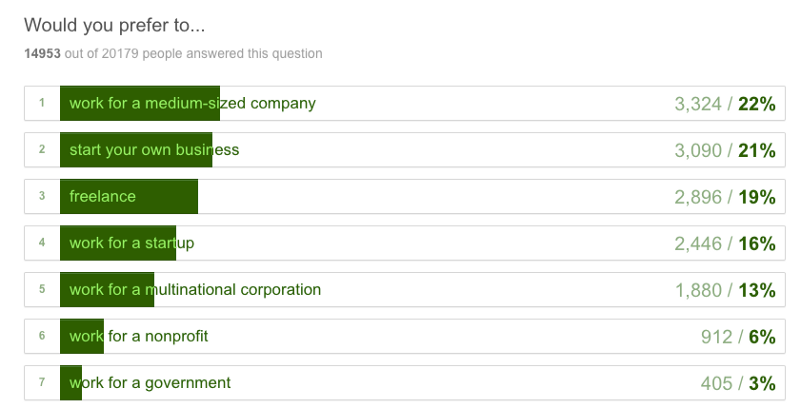Click the 'work for a medium-sized company' option
Screen dimensions: 800x407
[x=192, y=103]
